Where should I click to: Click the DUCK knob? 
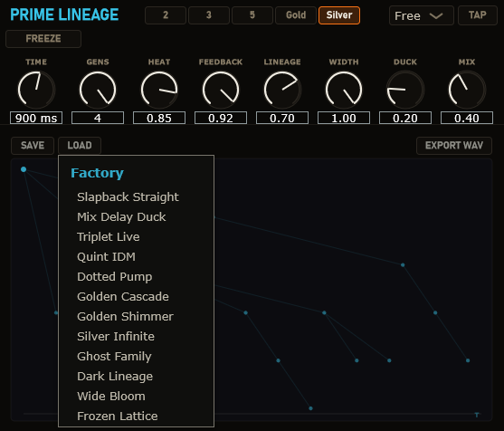tap(405, 90)
